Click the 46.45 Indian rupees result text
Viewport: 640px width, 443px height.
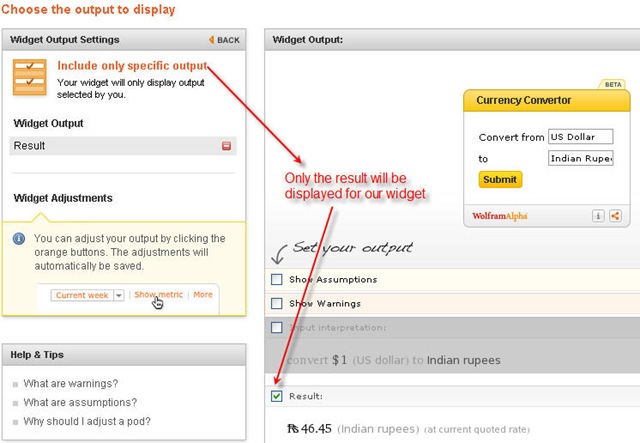pyautogui.click(x=408, y=429)
